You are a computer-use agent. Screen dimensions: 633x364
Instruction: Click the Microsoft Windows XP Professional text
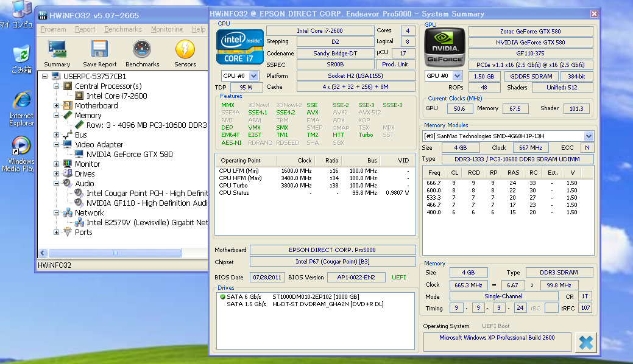pyautogui.click(x=497, y=337)
